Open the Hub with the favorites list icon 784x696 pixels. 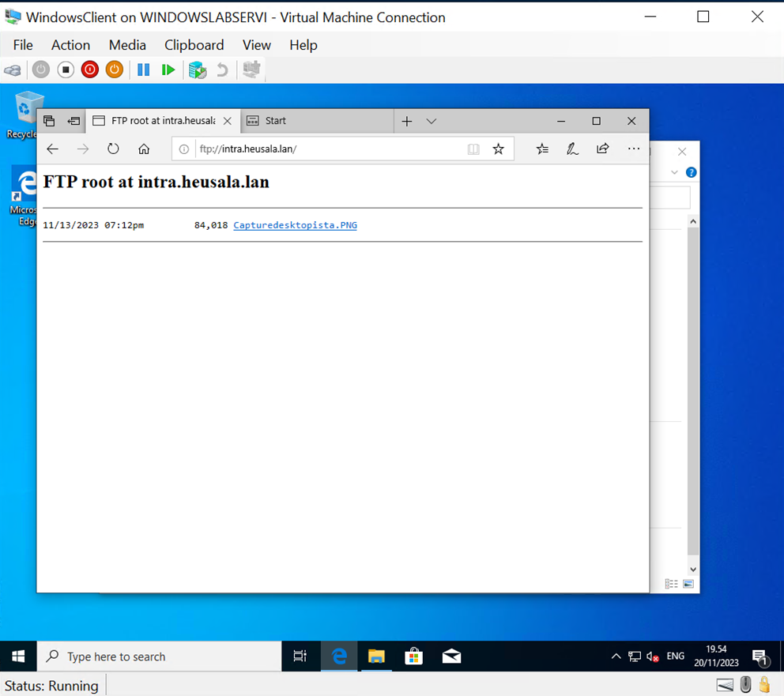point(542,149)
